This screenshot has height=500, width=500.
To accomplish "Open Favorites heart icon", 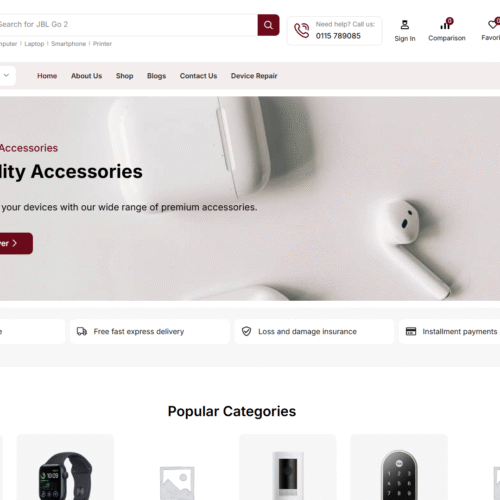I will pos(493,24).
